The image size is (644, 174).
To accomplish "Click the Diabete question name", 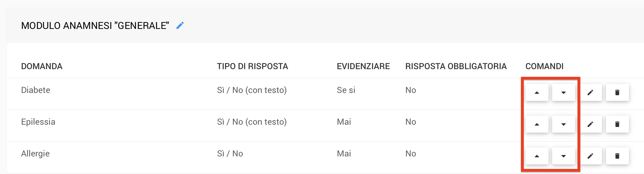I will (36, 90).
